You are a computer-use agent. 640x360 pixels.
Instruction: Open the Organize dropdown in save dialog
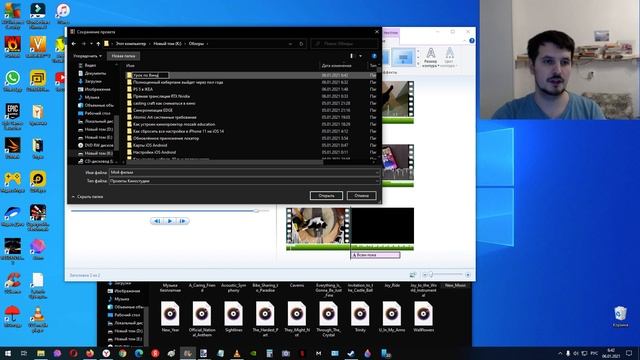tap(87, 56)
